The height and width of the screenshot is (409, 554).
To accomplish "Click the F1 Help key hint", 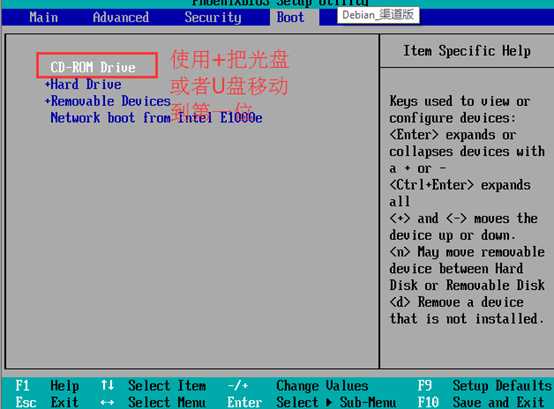I will tap(47, 385).
